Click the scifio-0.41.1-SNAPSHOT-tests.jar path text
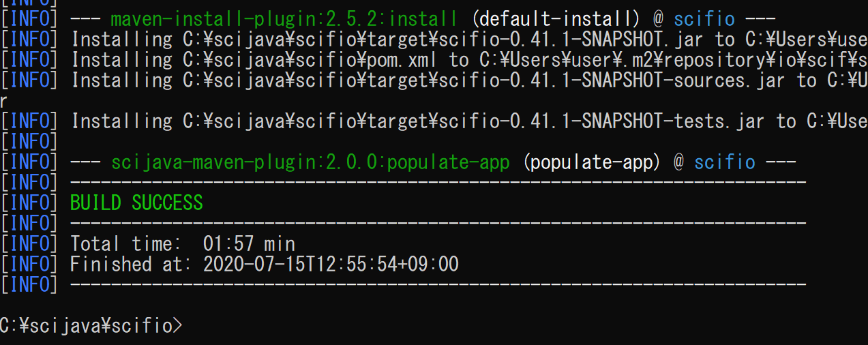The width and height of the screenshot is (868, 345). point(586,121)
